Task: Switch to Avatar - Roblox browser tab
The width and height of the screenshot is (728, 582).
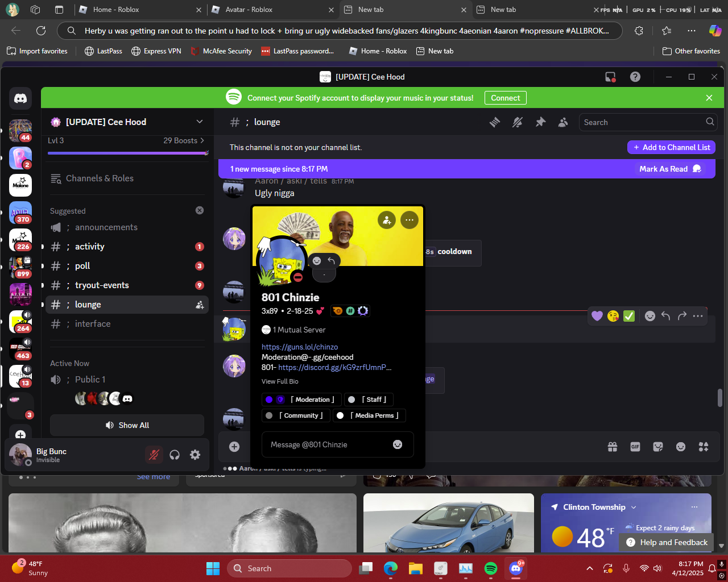Action: pyautogui.click(x=273, y=10)
